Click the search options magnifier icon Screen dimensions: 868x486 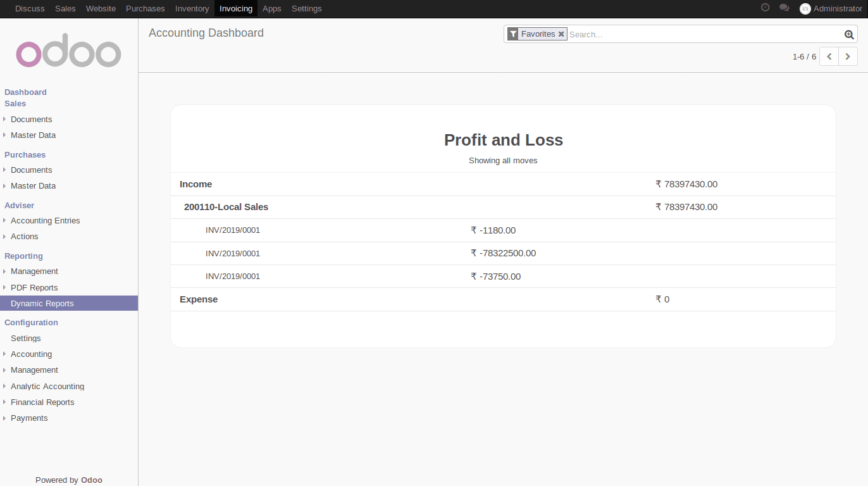(x=849, y=34)
